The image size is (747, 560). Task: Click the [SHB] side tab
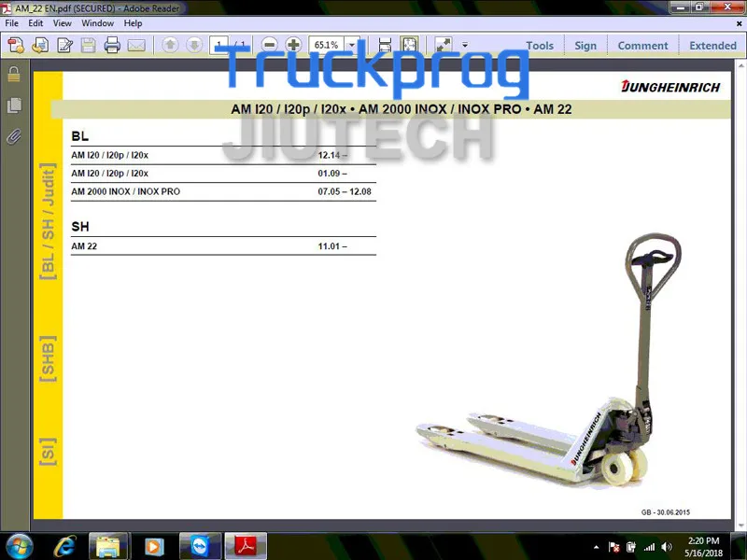coord(48,359)
